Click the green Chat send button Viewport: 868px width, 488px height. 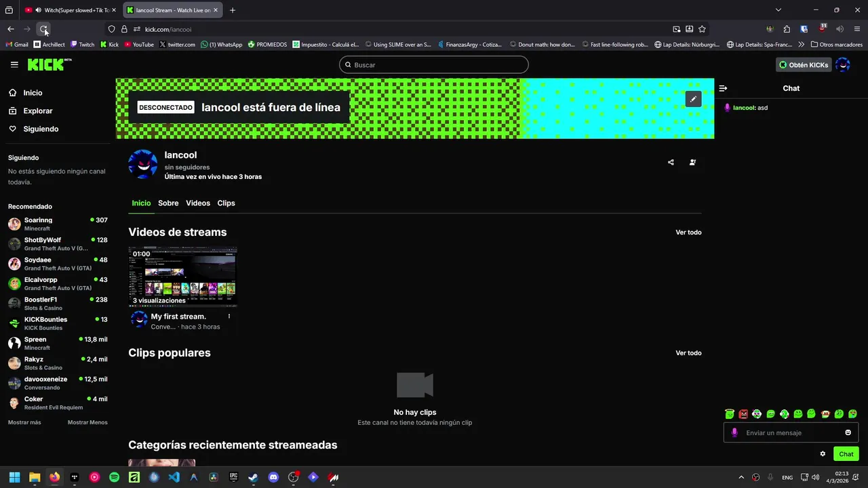(846, 454)
